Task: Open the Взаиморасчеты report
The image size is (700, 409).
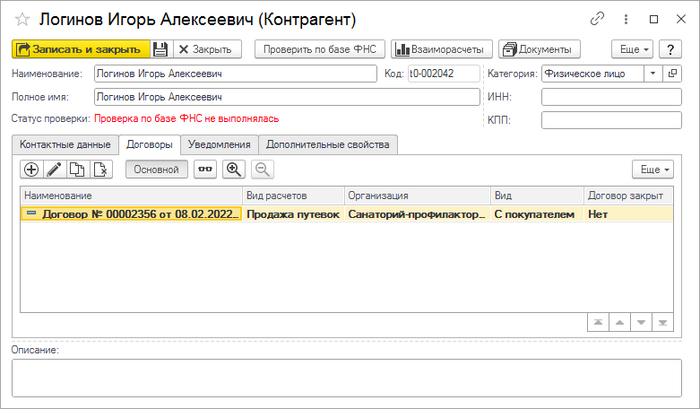Action: [441, 49]
